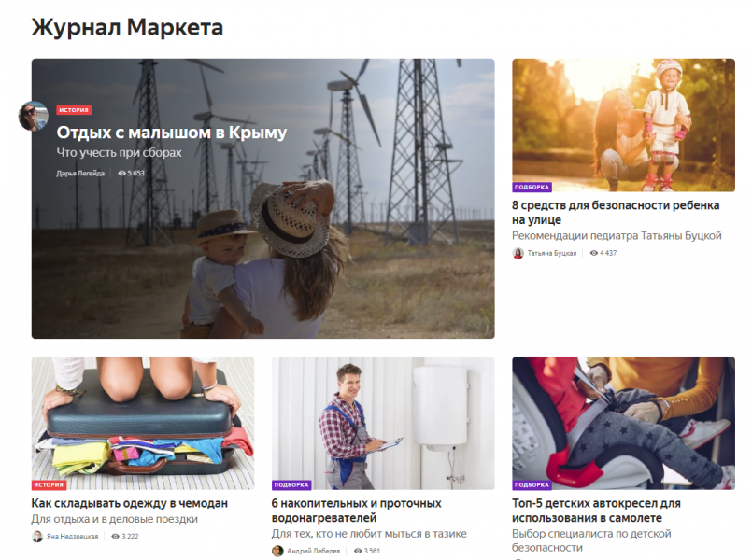Image resolution: width=752 pixels, height=560 pixels.
Task: Click the purple ПОДБОРКА tag under rollerblade photo
Action: pos(532,188)
